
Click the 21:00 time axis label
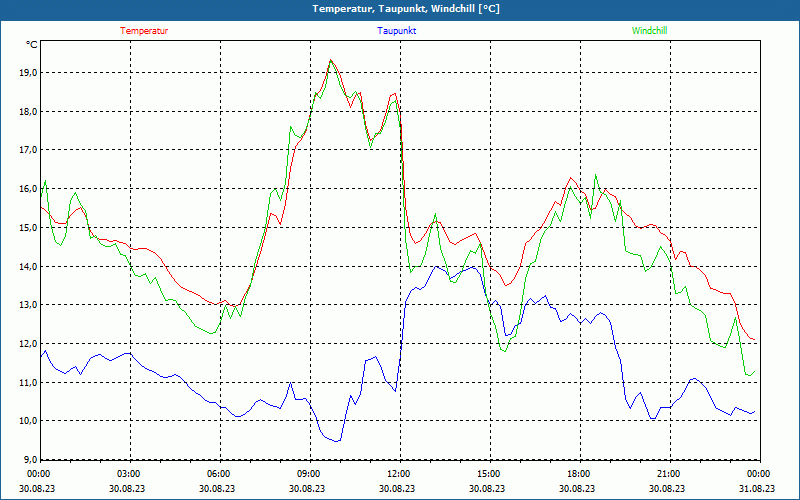click(667, 474)
